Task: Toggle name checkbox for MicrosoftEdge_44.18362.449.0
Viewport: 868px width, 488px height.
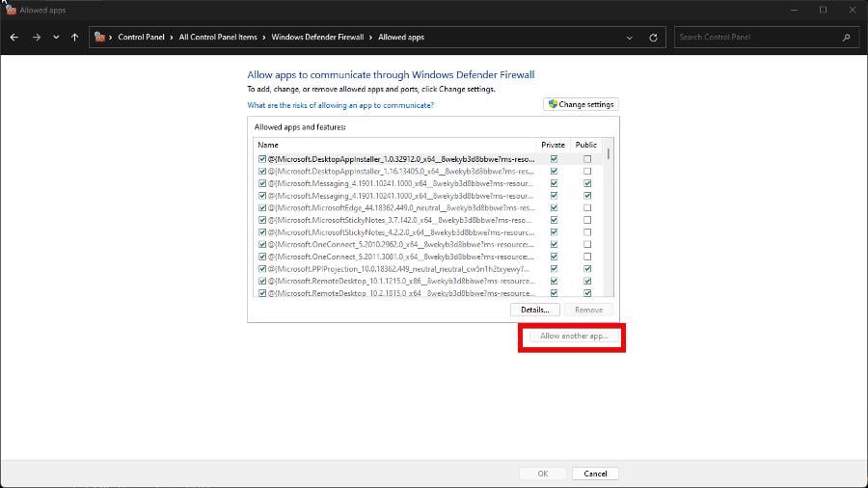Action: (x=262, y=208)
